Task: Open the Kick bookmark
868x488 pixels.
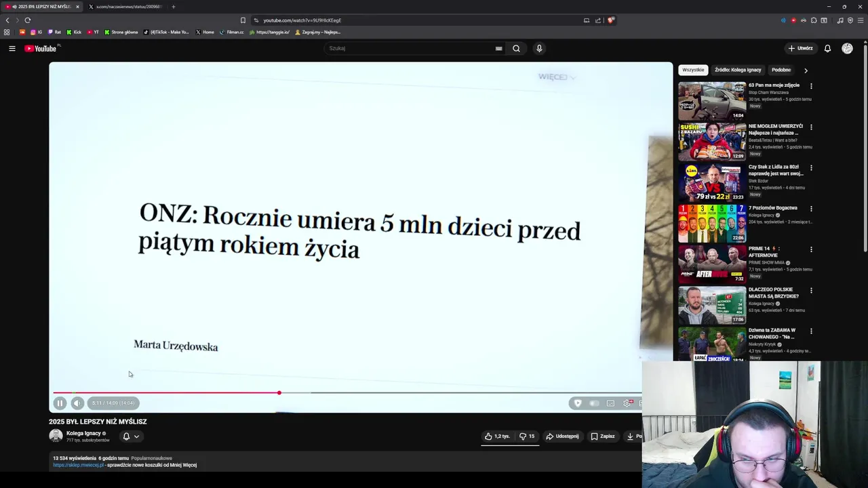Action: (x=74, y=32)
